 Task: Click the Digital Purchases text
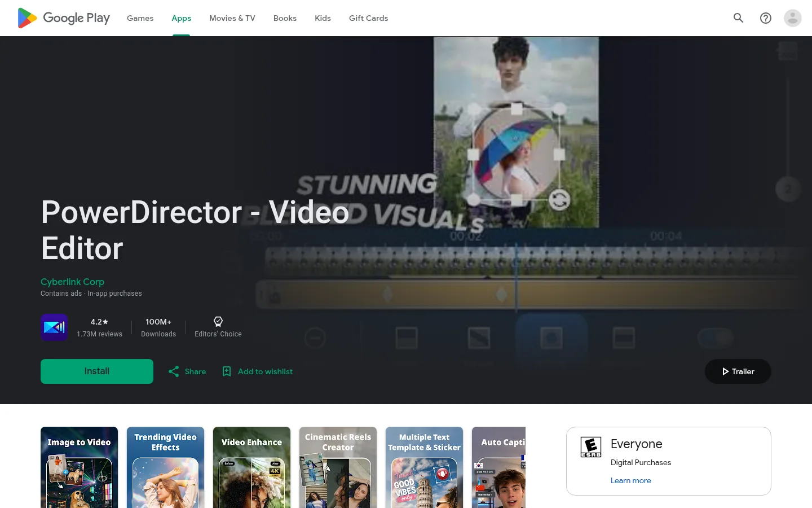[641, 462]
